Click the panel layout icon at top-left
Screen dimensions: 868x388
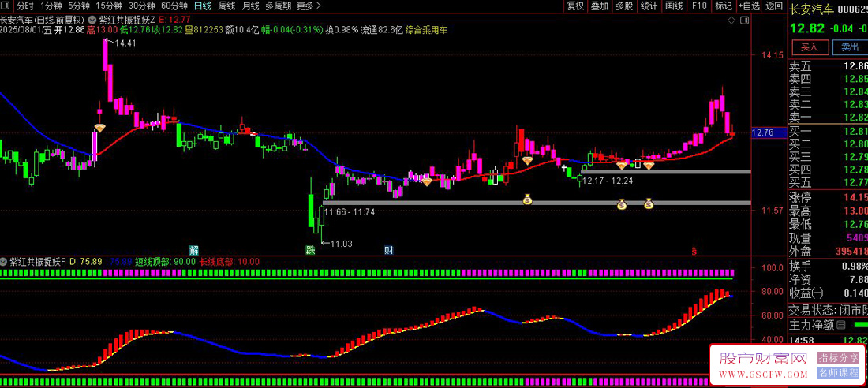pyautogui.click(x=6, y=6)
